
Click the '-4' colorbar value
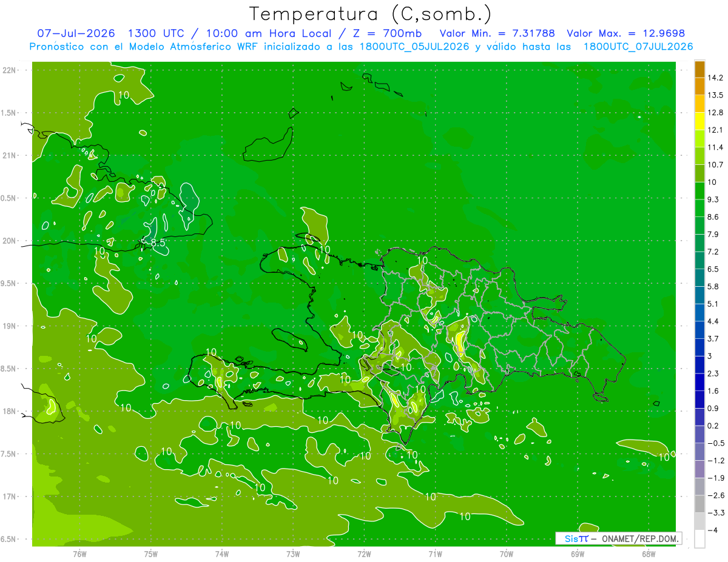(713, 530)
